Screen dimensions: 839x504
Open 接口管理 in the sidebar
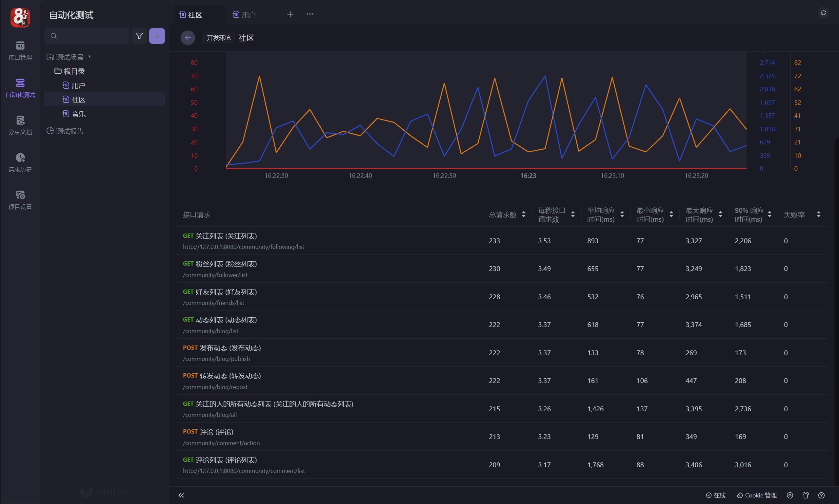tap(20, 51)
